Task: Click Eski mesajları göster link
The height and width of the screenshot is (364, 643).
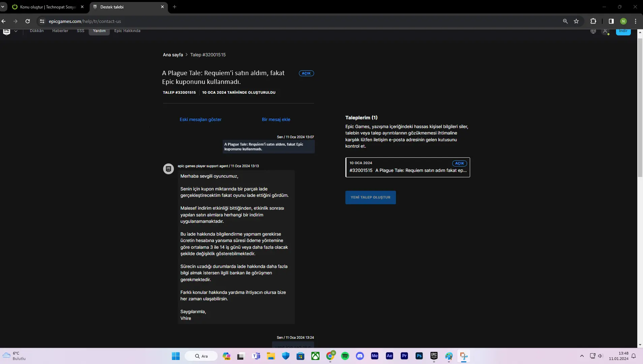Action: point(201,119)
